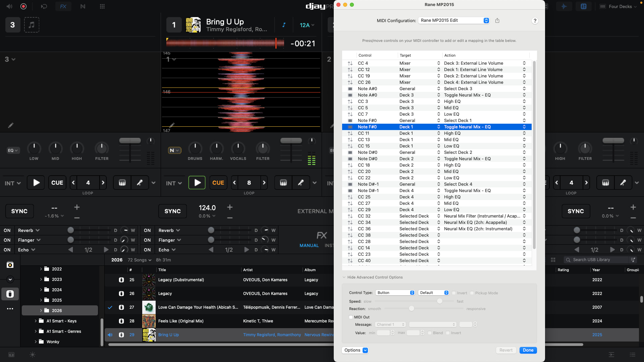Click the help question mark button
Viewport: 644px width, 362px height.
tap(535, 21)
